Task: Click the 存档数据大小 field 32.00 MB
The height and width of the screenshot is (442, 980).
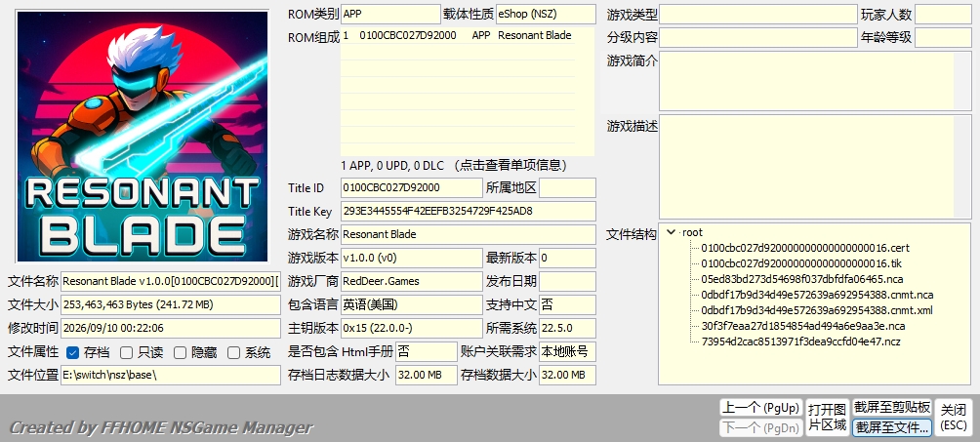Action: (567, 375)
